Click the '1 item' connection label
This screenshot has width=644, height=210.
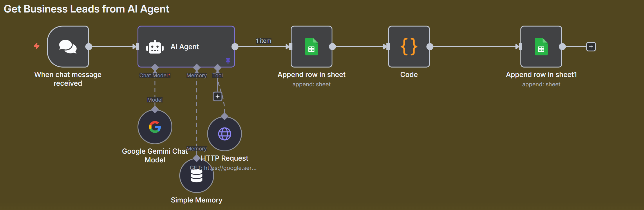263,41
